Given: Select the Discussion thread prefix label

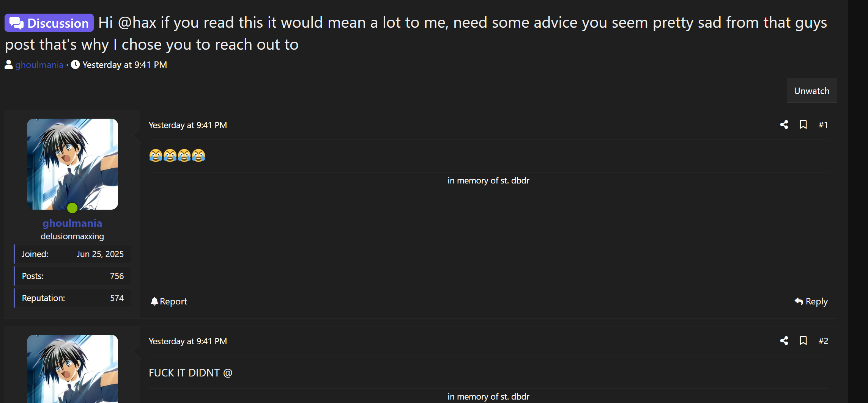Looking at the screenshot, I should coord(49,23).
